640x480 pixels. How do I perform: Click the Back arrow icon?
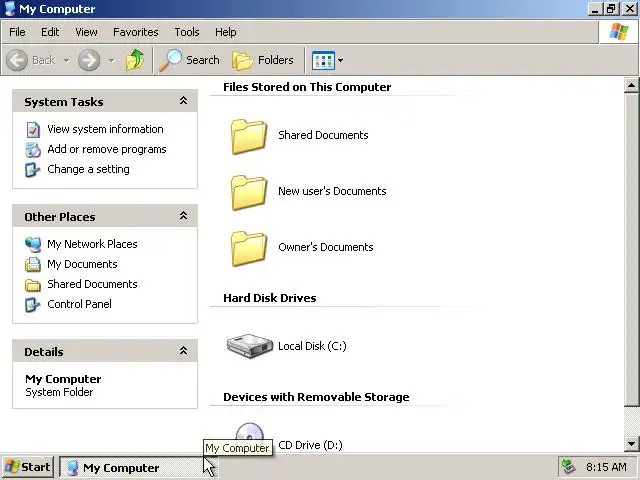click(17, 60)
